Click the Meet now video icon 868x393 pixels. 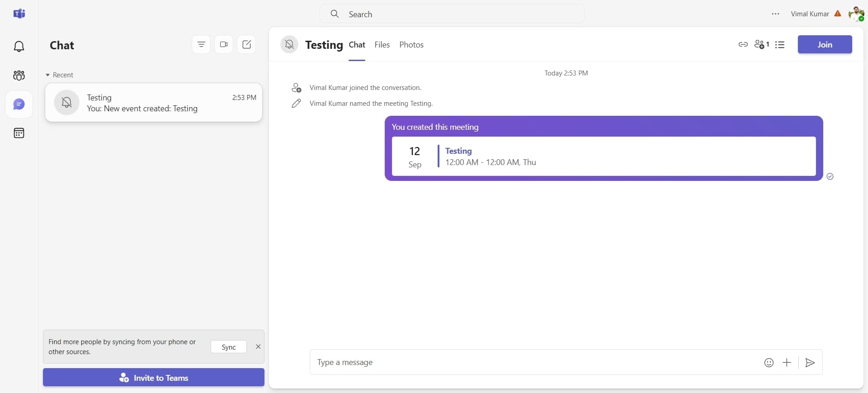click(224, 44)
